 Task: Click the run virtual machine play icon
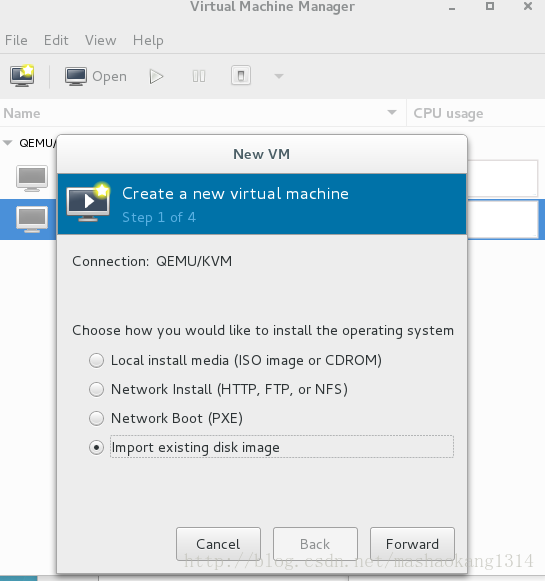(156, 76)
